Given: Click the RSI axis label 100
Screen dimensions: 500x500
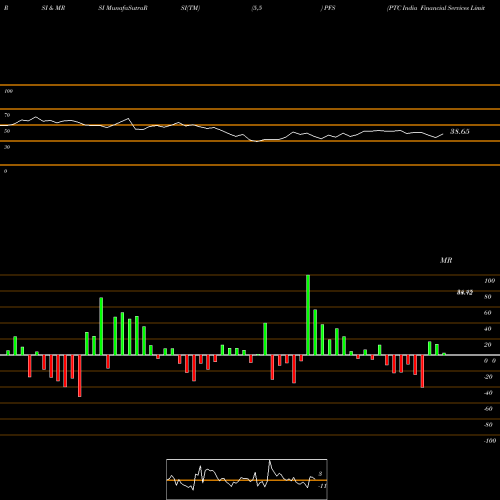Looking at the screenshot, I should coord(8,91).
